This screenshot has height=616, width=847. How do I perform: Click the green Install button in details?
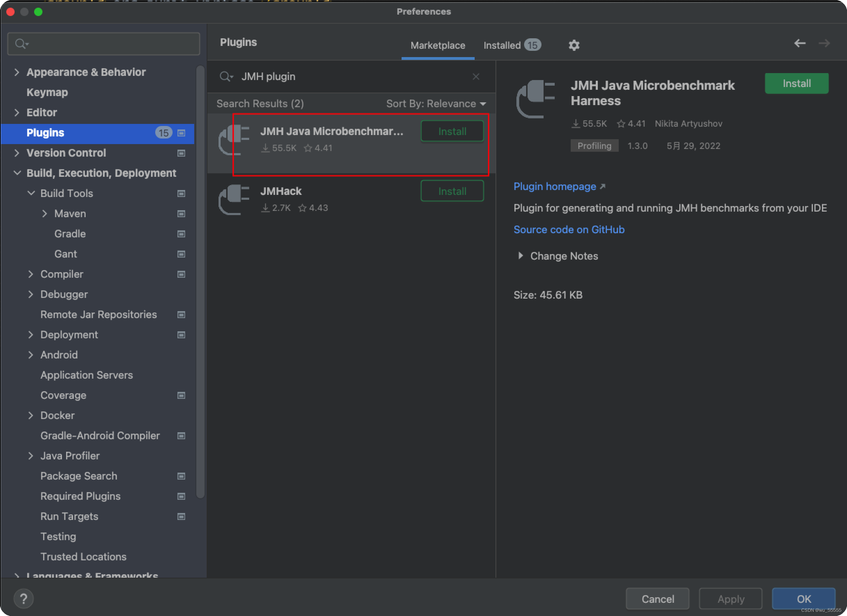pyautogui.click(x=796, y=83)
